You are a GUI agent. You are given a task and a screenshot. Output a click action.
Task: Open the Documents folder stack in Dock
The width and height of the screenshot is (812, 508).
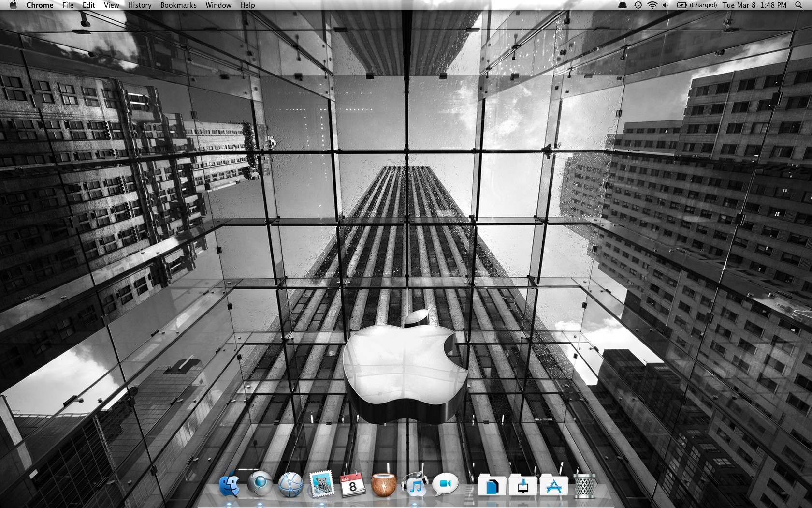(x=492, y=485)
